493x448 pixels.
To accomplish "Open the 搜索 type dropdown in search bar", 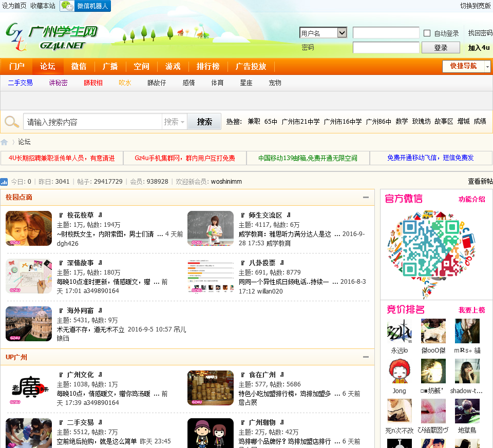I will 174,122.
